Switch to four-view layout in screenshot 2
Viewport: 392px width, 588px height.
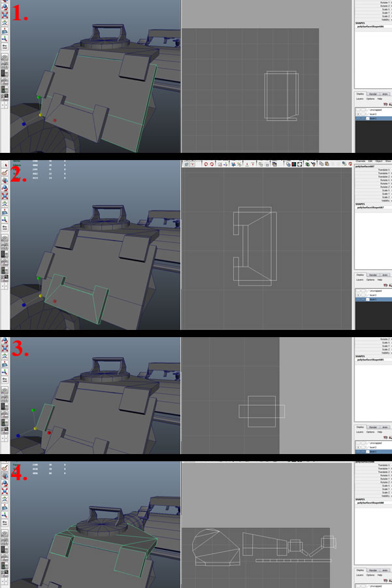(x=5, y=245)
